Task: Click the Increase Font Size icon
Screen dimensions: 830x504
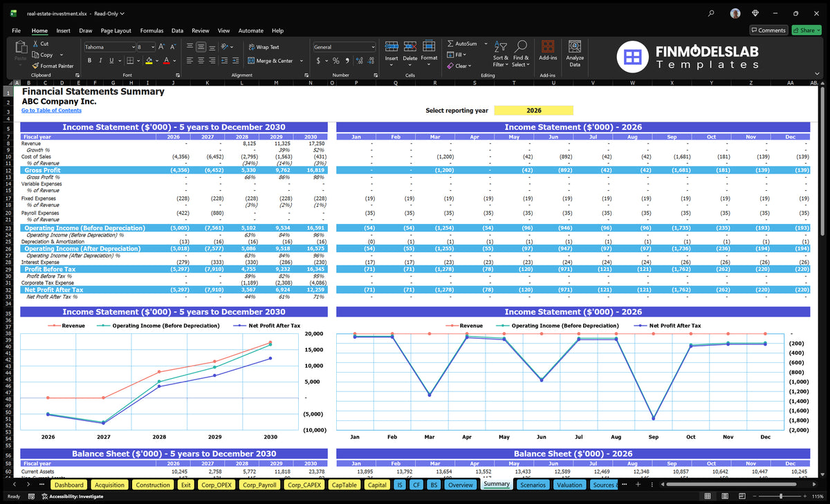Action: pos(162,47)
